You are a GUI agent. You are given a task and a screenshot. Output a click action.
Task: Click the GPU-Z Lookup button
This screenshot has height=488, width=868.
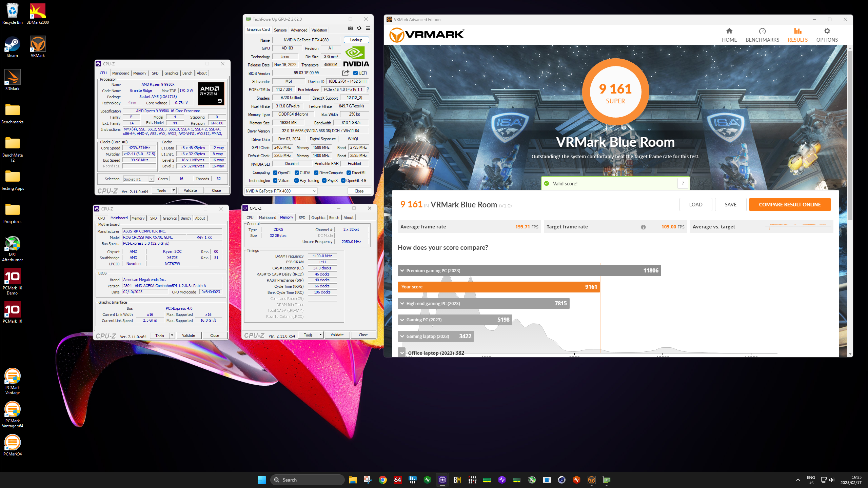pos(356,40)
